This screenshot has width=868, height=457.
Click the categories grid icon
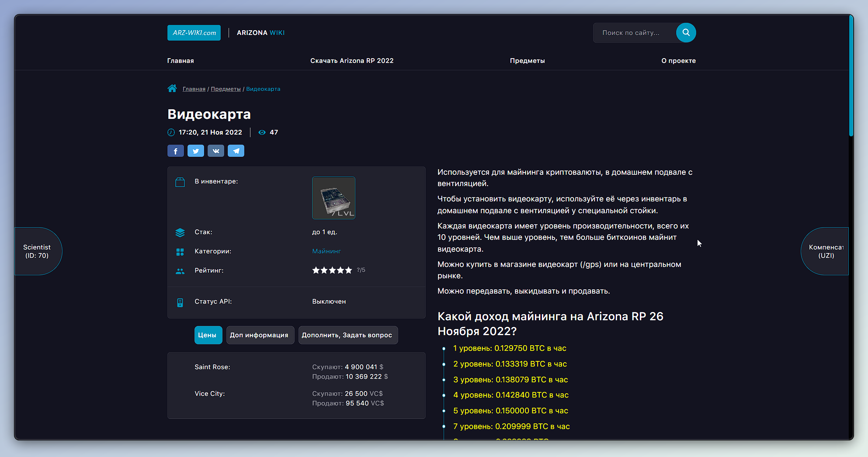(180, 252)
